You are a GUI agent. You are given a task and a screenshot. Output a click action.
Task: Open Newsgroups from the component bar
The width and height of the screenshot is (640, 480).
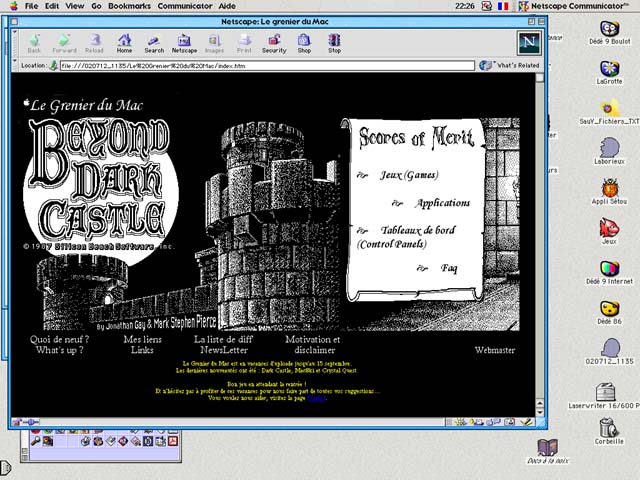point(494,422)
